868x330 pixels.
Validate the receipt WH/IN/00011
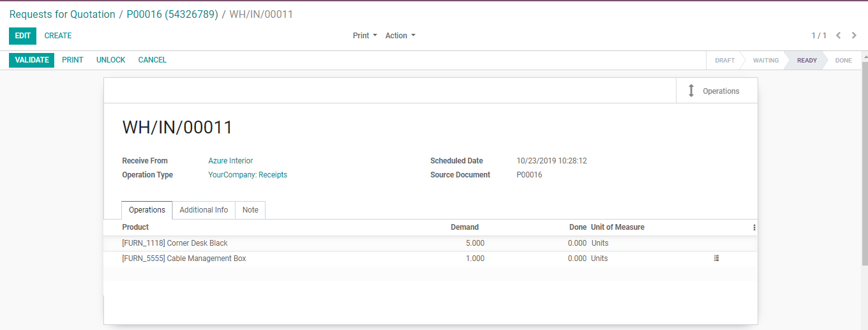pyautogui.click(x=32, y=60)
